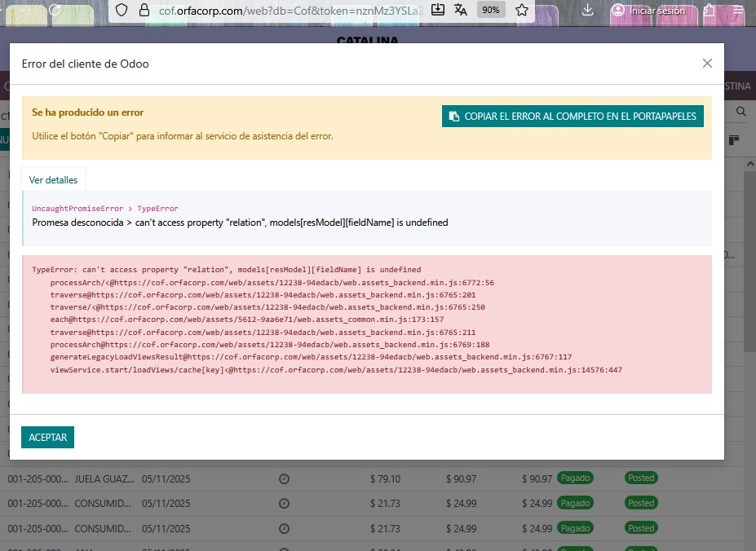Copy the full error to the clipboard
This screenshot has height=551, width=756.
coord(573,117)
